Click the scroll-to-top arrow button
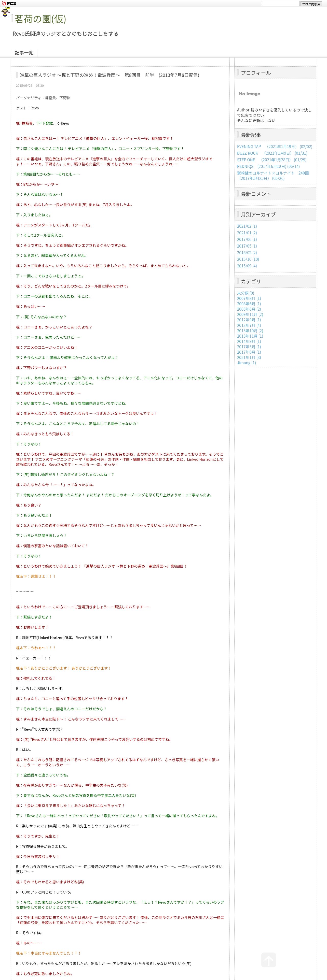Image resolution: width=327 pixels, height=980 pixels. click(269, 960)
